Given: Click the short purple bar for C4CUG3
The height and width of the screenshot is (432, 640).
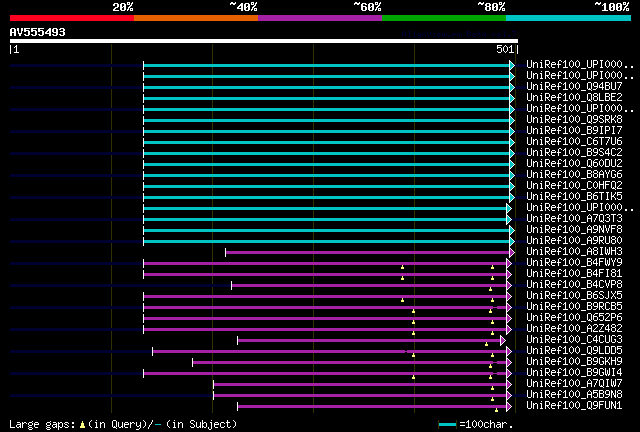Looking at the screenshot, I should click(x=369, y=341).
